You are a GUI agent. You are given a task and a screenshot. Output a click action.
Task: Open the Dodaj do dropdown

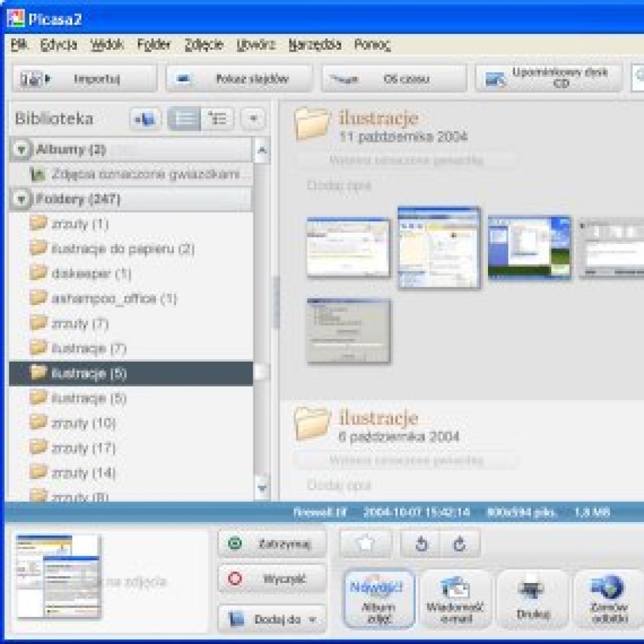coord(272,619)
